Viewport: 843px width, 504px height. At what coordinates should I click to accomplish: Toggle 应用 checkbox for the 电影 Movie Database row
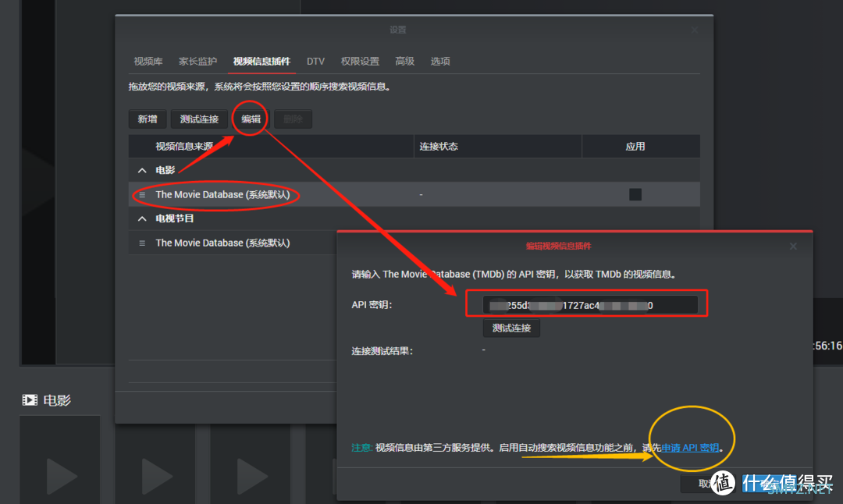click(x=635, y=194)
